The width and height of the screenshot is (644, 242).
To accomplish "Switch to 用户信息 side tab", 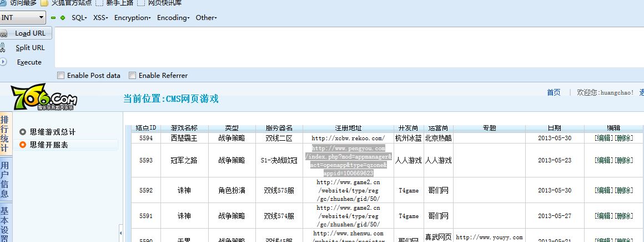I will [5, 180].
